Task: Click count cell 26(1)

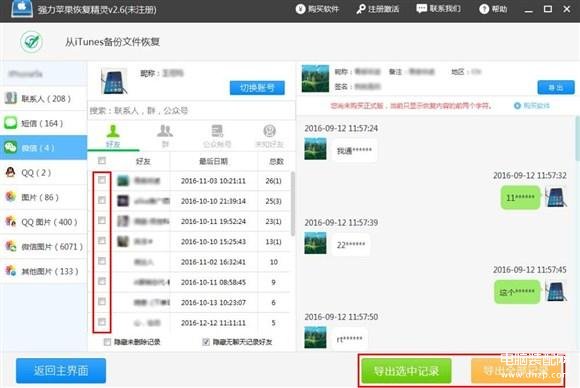Action: tap(273, 180)
